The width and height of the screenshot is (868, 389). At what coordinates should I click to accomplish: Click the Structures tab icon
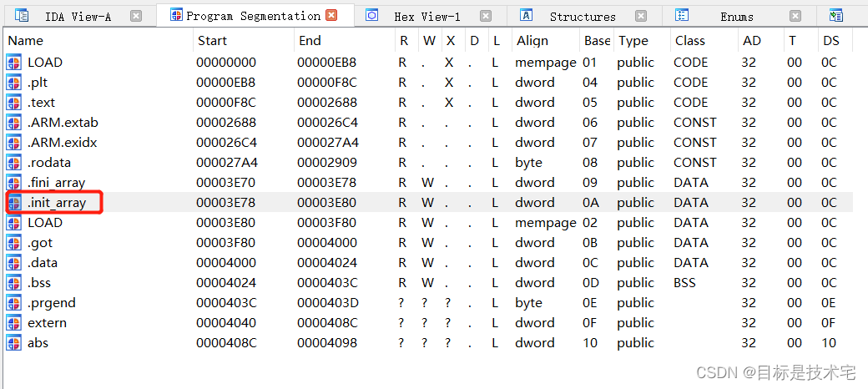point(527,16)
